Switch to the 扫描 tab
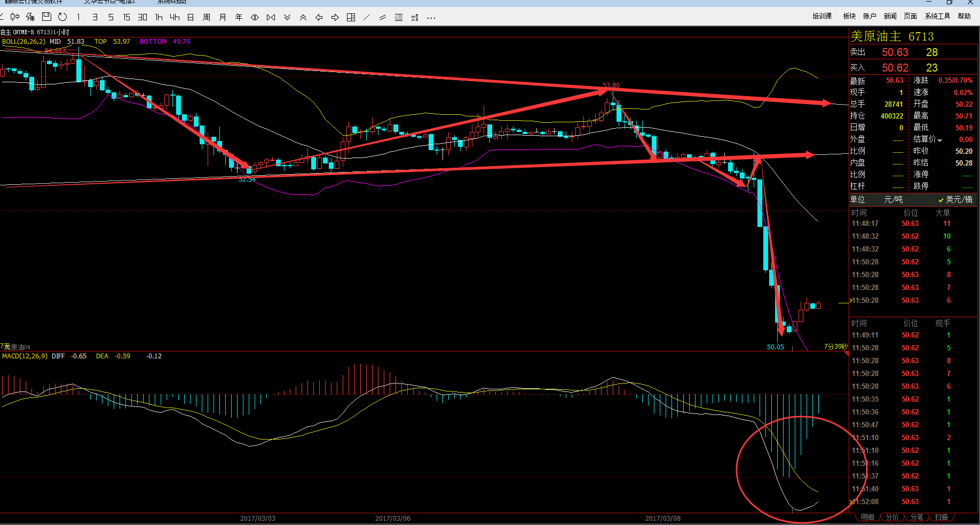The image size is (980, 525). [941, 517]
